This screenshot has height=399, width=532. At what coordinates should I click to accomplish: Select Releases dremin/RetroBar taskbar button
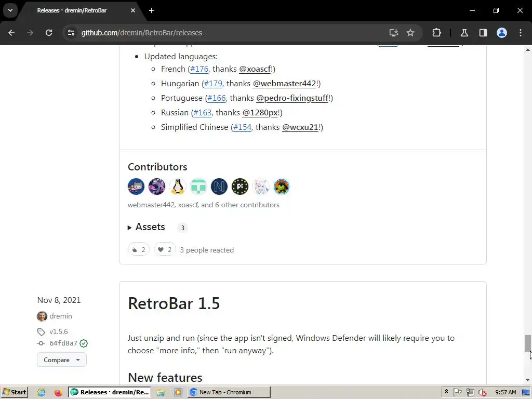pyautogui.click(x=110, y=392)
